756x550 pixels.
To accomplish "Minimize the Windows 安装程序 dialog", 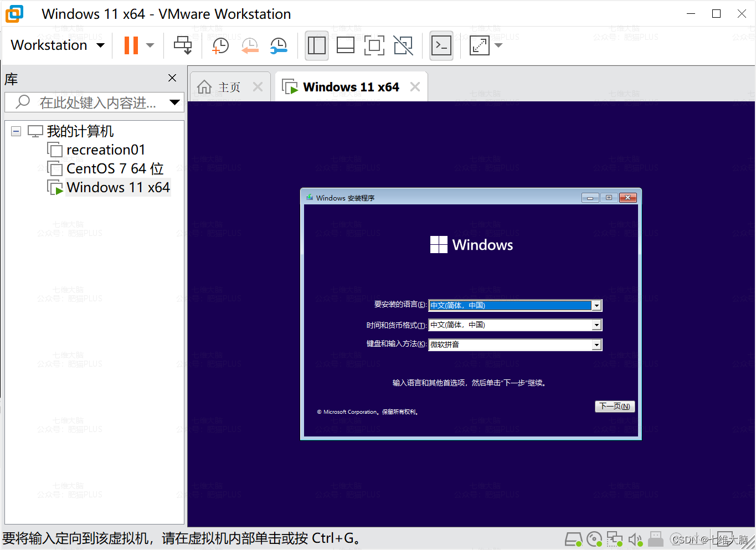I will pos(590,198).
